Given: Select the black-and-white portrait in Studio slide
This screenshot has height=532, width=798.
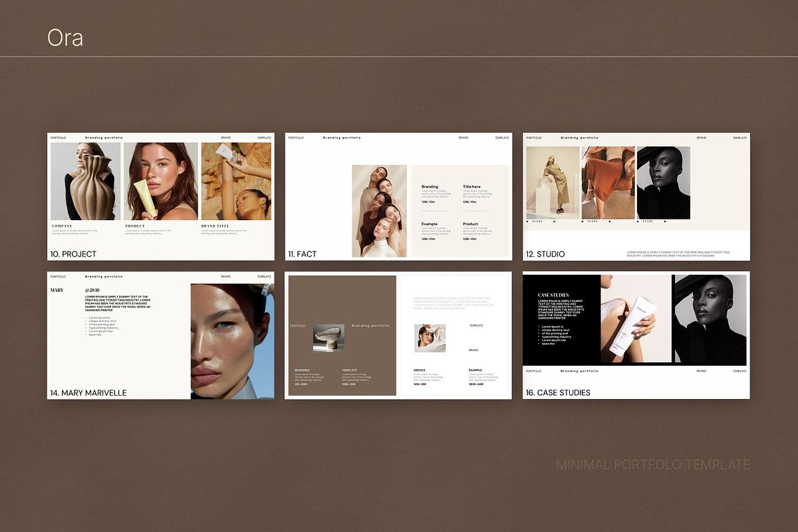Looking at the screenshot, I should coord(663,183).
